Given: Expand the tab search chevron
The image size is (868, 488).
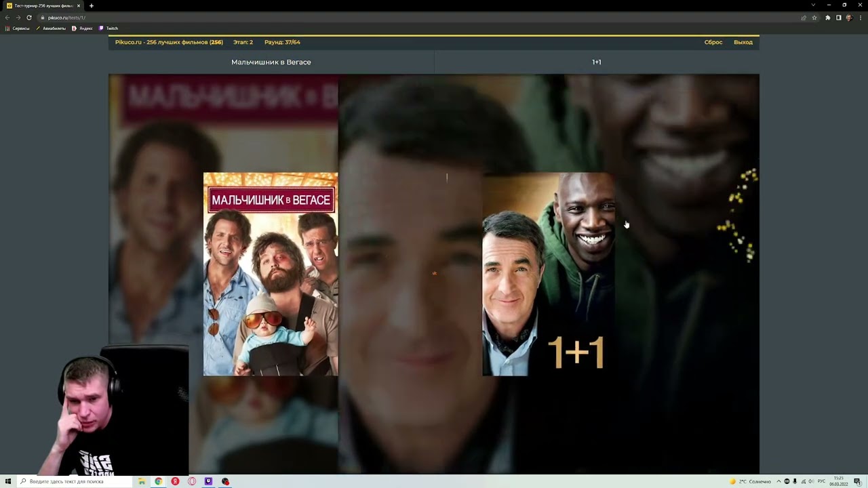Looking at the screenshot, I should tap(813, 5).
